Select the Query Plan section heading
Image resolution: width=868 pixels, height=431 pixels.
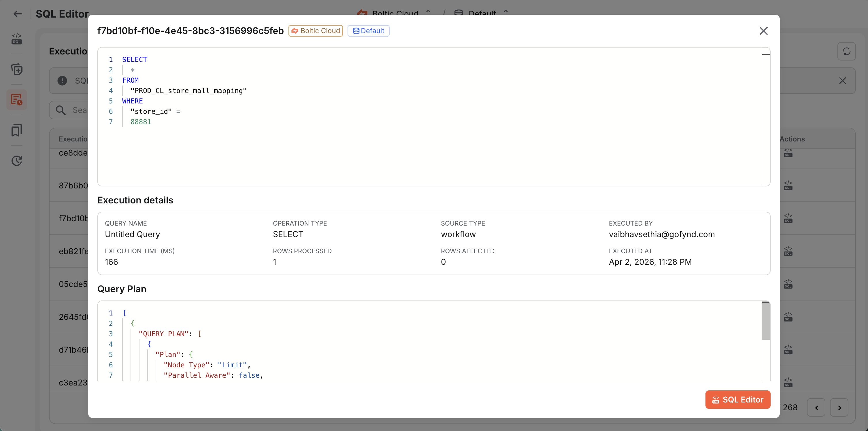coord(122,289)
